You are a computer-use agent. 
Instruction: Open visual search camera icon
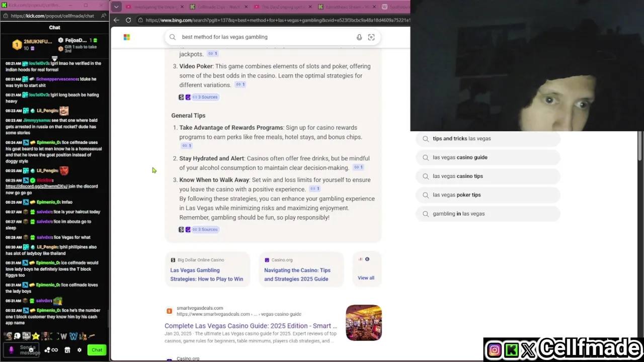click(371, 37)
